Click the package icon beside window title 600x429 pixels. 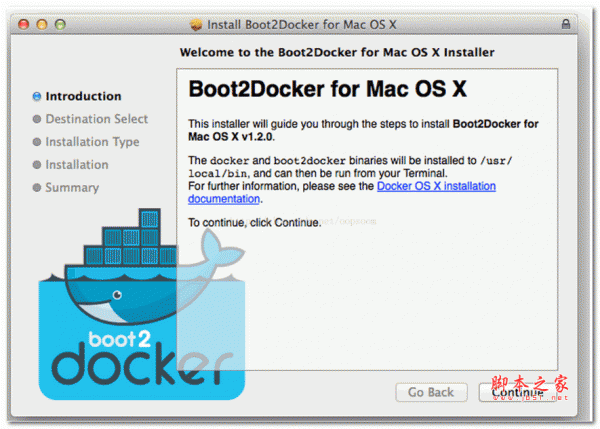click(196, 25)
